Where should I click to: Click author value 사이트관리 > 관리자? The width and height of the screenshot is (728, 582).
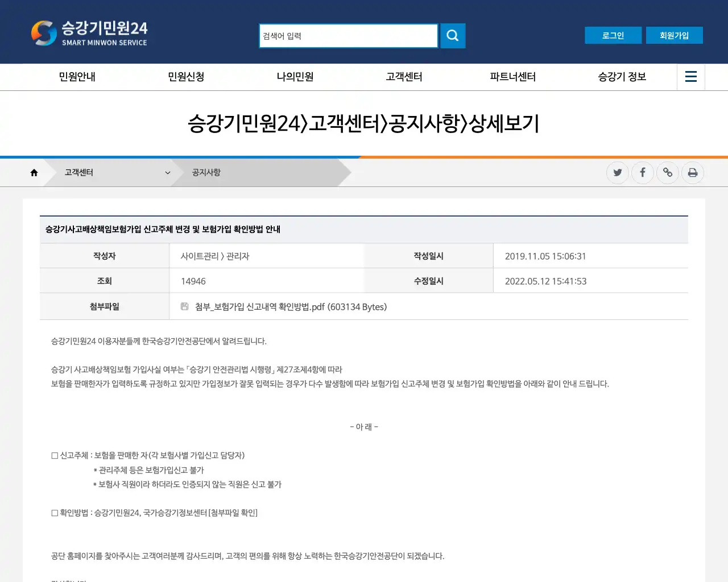click(x=215, y=256)
